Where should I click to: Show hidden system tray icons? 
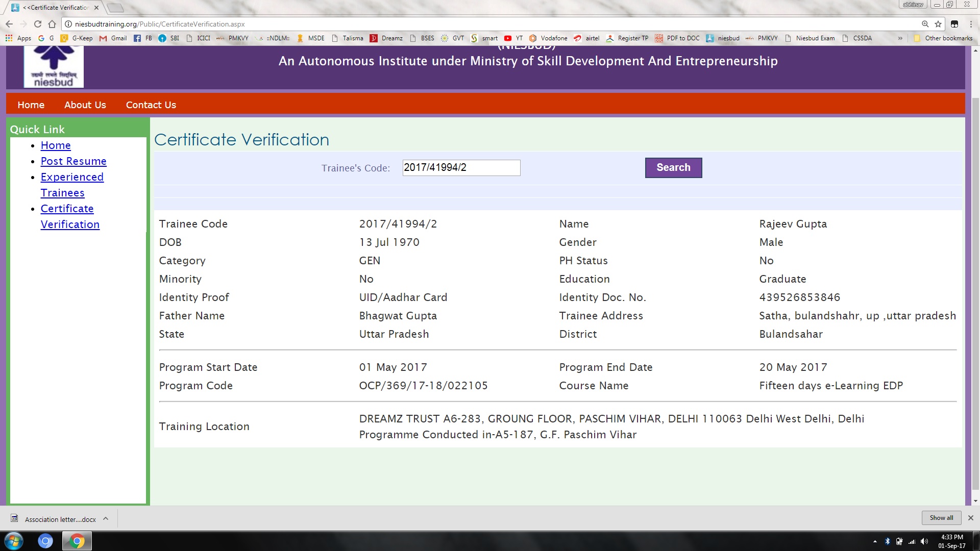tap(875, 541)
